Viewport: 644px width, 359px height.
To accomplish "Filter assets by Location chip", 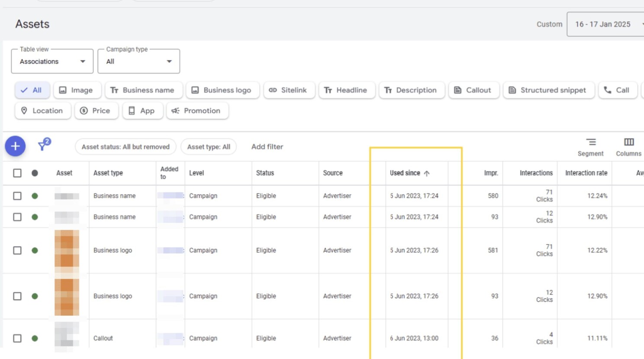I will click(x=42, y=111).
